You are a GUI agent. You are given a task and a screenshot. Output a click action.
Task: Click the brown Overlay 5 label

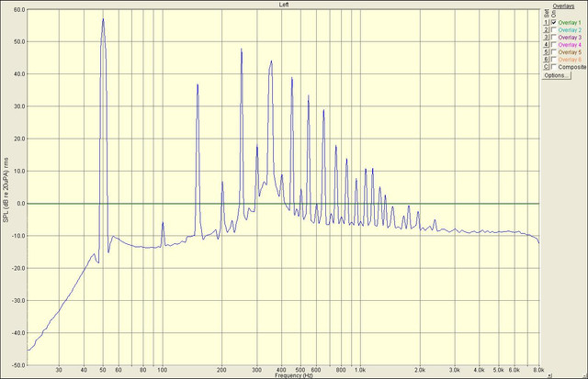point(570,52)
